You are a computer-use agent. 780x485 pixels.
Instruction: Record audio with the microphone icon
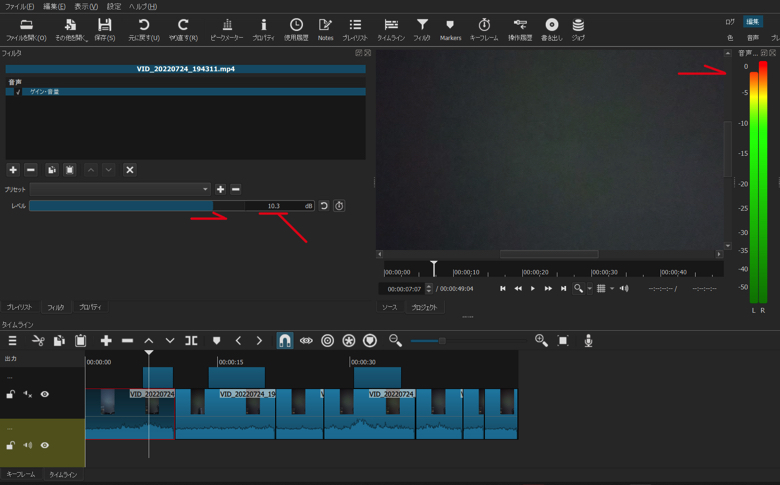588,341
